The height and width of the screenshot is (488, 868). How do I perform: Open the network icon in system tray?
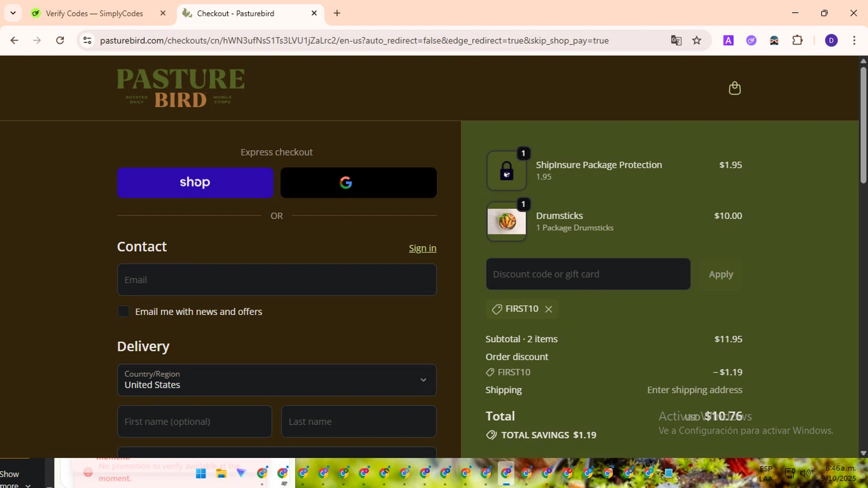(790, 474)
